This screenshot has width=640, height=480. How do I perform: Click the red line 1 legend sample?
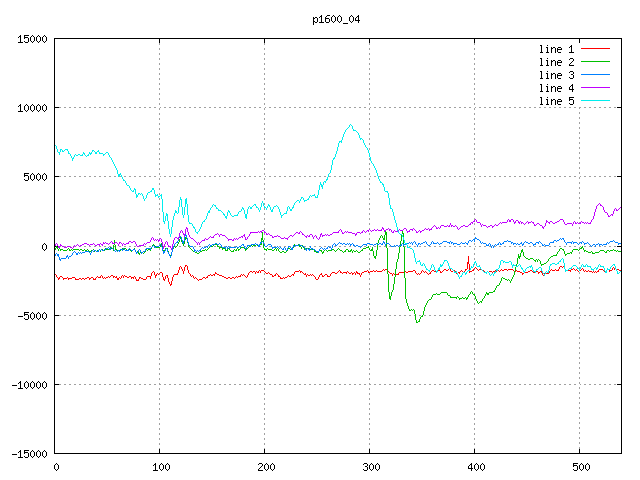pos(595,49)
